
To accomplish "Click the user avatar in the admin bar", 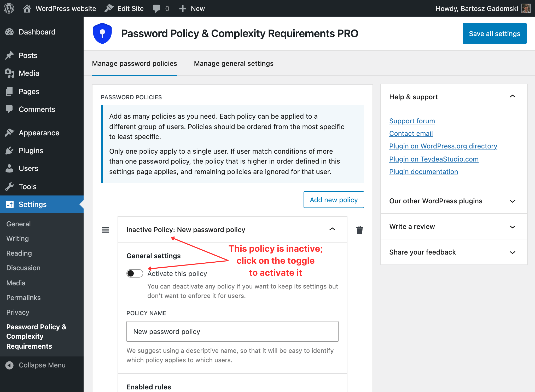I will tap(526, 8).
